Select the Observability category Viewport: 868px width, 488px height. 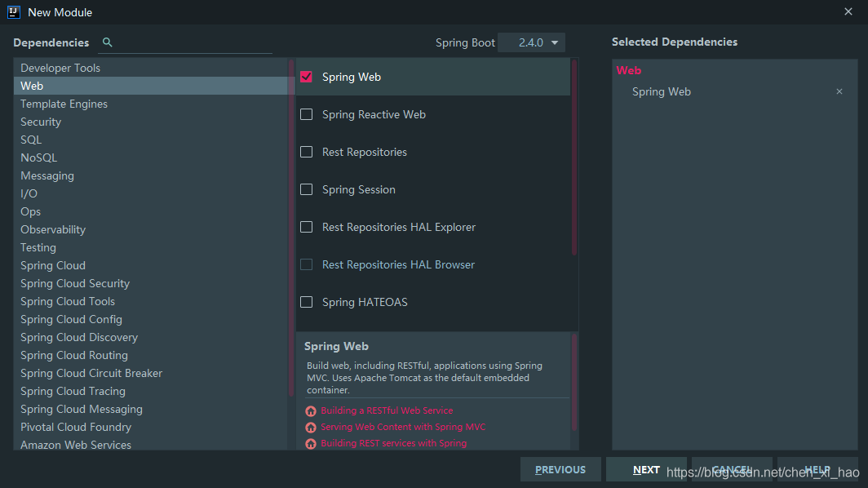(151, 229)
